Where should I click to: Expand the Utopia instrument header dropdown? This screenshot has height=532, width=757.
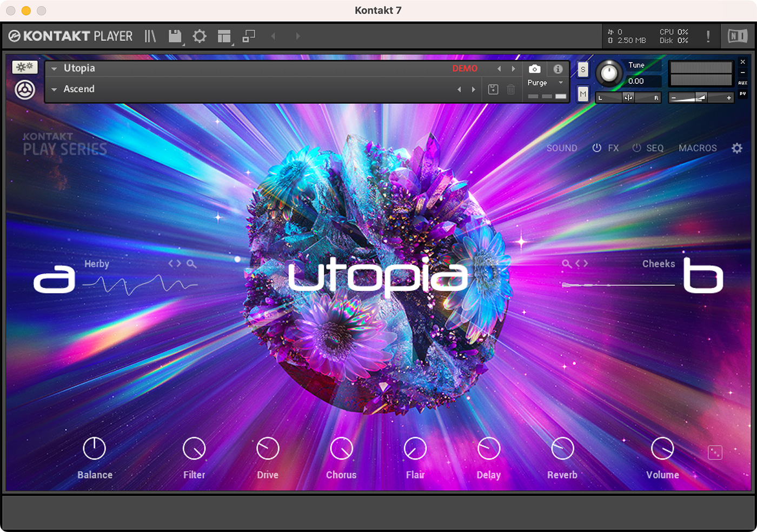click(53, 68)
